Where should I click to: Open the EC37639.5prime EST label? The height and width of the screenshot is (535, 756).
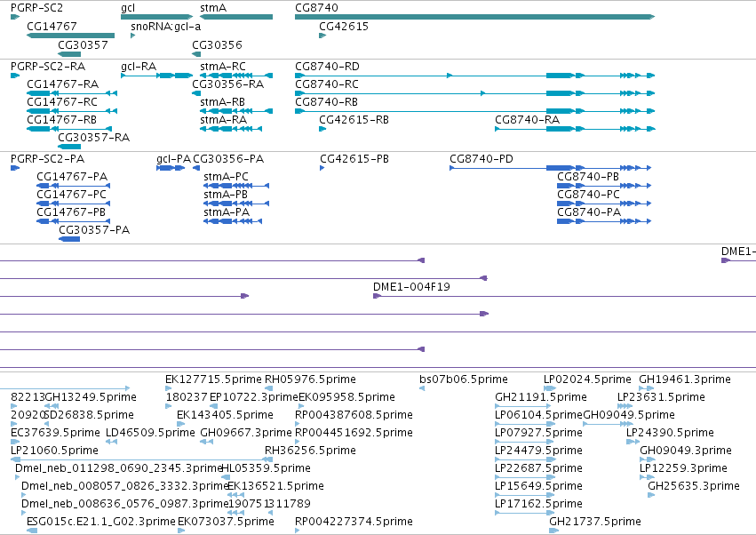55,433
